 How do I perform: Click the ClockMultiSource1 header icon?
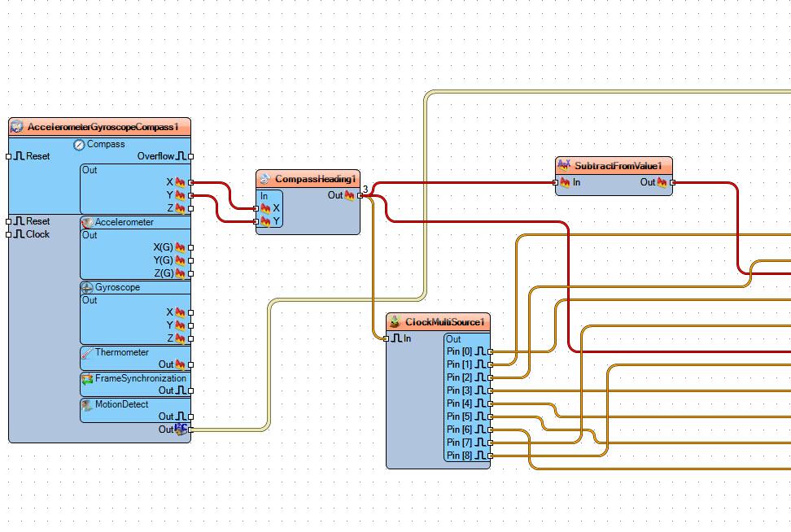[395, 321]
